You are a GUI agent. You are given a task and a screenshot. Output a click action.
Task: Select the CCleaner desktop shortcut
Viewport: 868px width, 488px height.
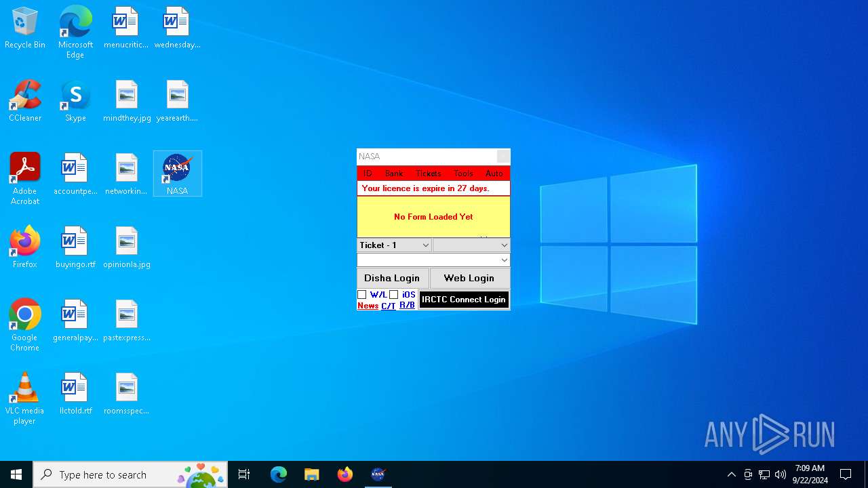click(x=25, y=101)
